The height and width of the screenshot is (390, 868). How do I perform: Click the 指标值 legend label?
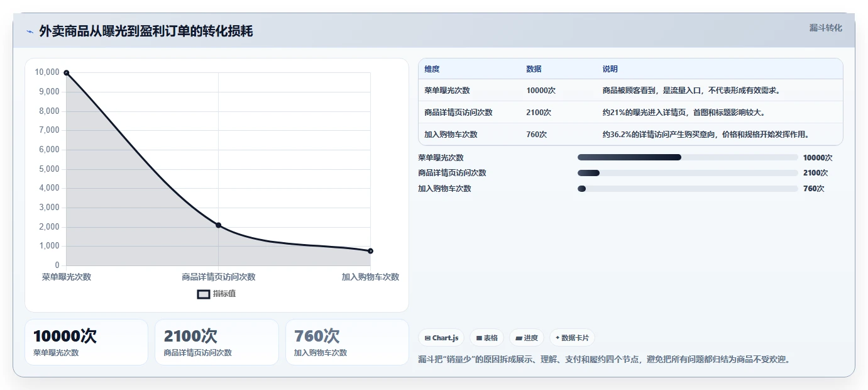tap(224, 294)
